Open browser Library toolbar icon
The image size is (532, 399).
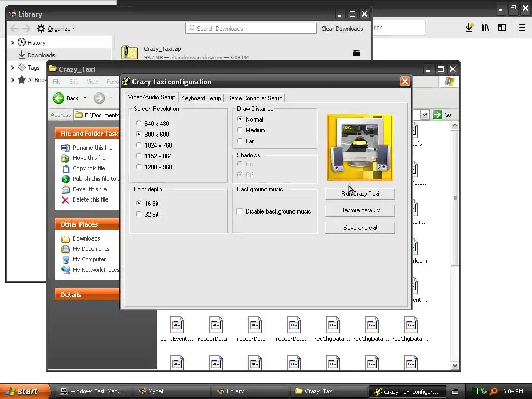point(485,28)
